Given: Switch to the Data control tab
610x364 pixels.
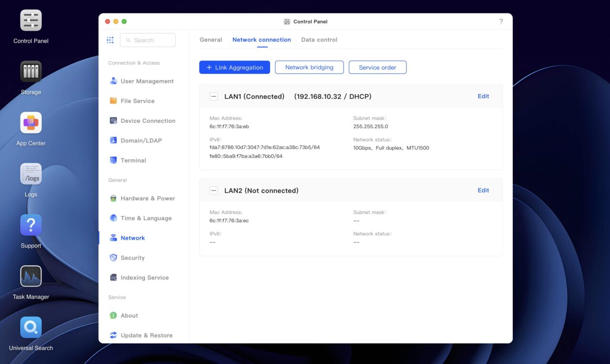Looking at the screenshot, I should [x=319, y=40].
